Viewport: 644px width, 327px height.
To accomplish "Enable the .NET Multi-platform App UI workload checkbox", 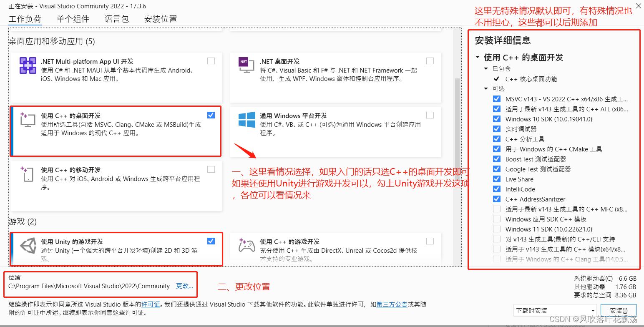I will click(x=211, y=61).
